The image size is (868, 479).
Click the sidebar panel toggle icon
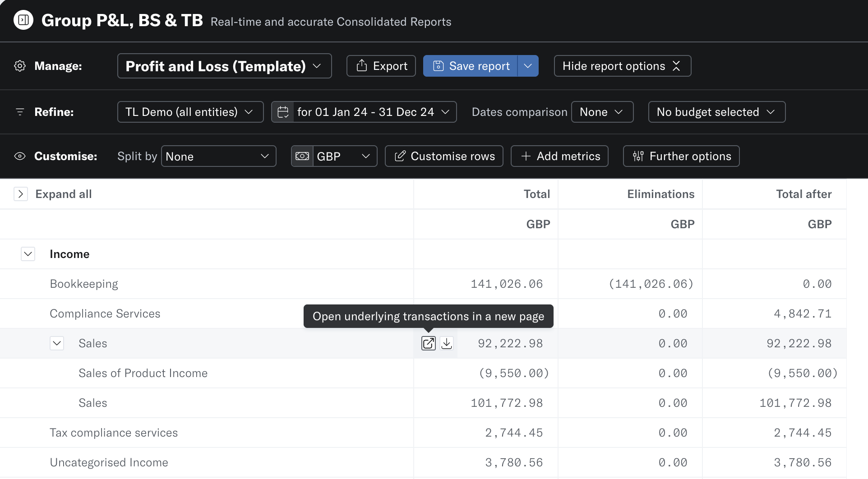click(23, 20)
